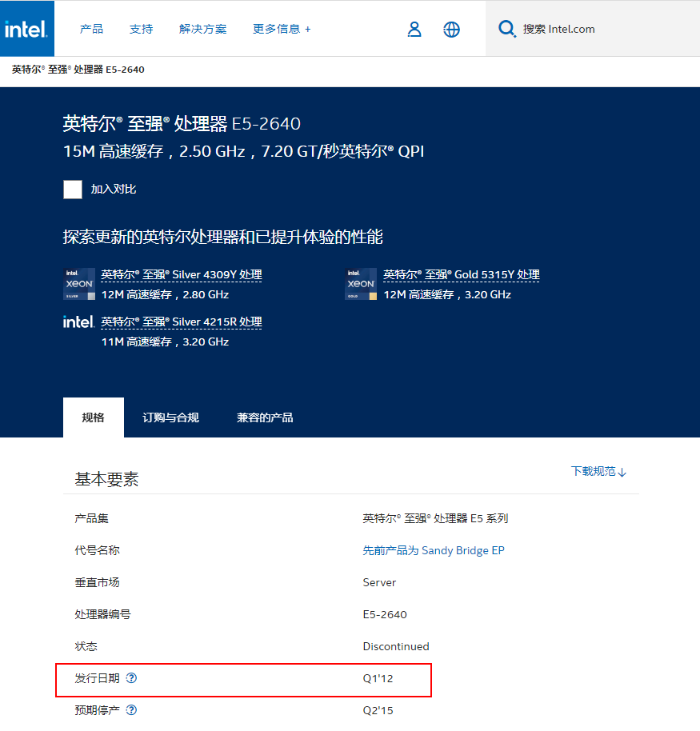Click the Xeon Silver 4309Y product badge image
This screenshot has width=700, height=731.
[79, 284]
